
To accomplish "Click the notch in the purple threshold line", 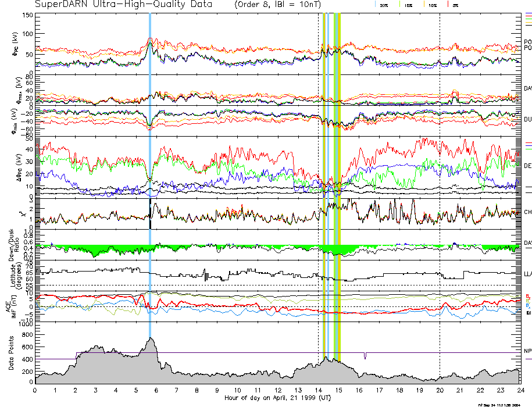I will (365, 356).
